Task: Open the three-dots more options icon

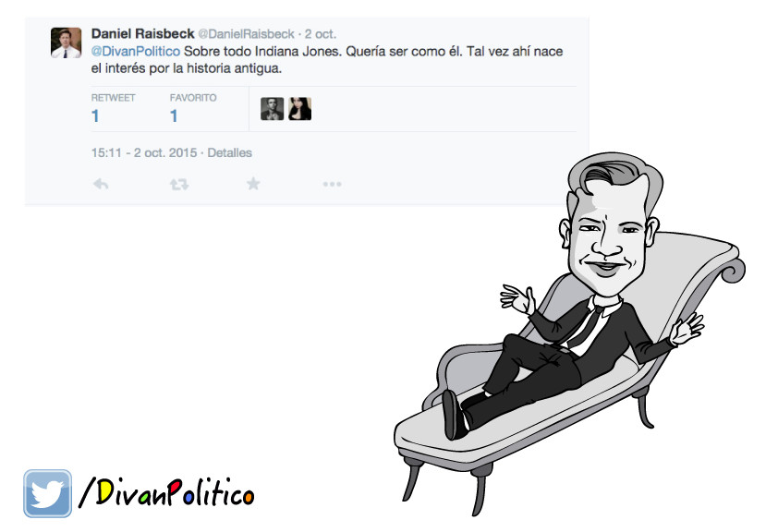Action: coord(332,184)
